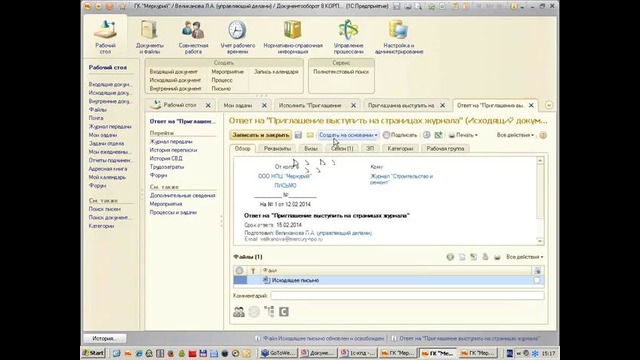Click the green round icon in Файлы toolbar
640x360 pixels.
tap(450, 257)
